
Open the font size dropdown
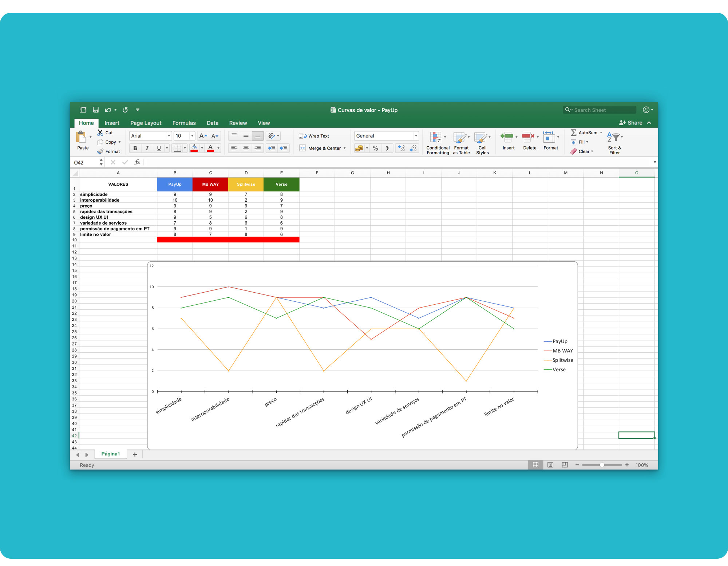click(x=192, y=136)
